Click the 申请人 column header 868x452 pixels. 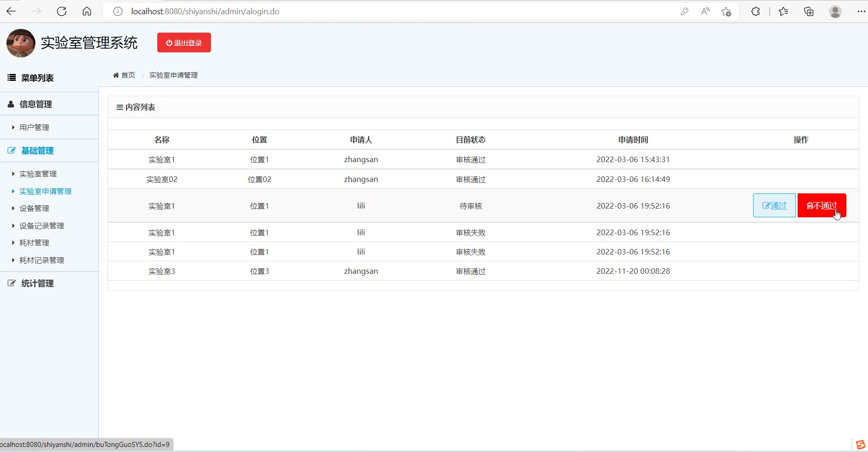point(361,140)
